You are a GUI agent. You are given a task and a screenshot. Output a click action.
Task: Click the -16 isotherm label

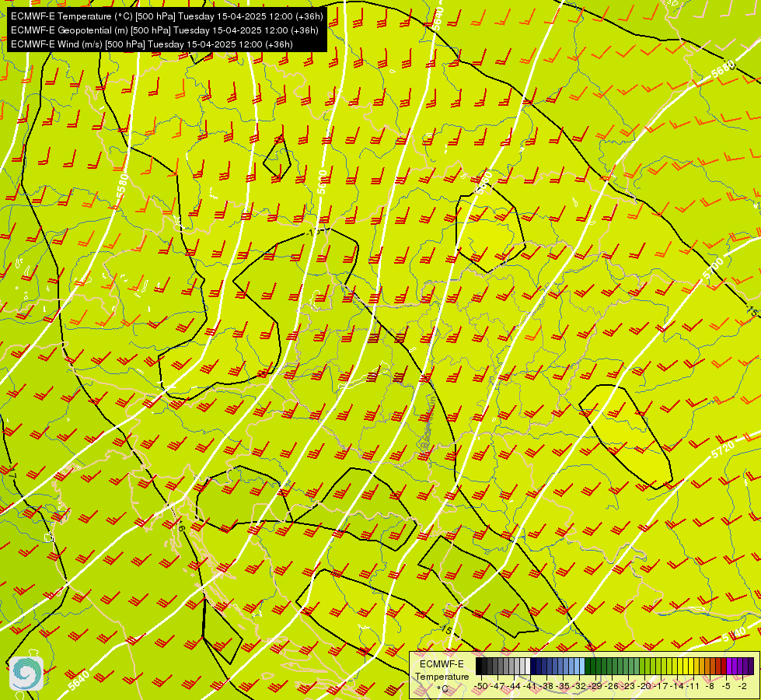pyautogui.click(x=180, y=526)
